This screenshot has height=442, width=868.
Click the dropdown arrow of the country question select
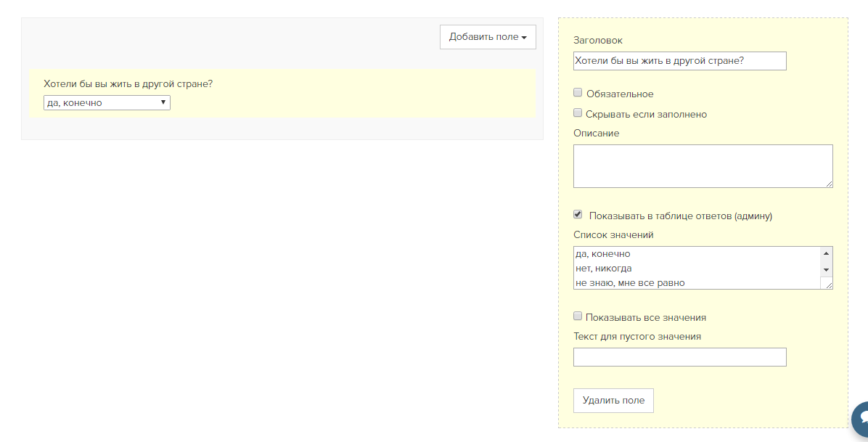pos(163,102)
